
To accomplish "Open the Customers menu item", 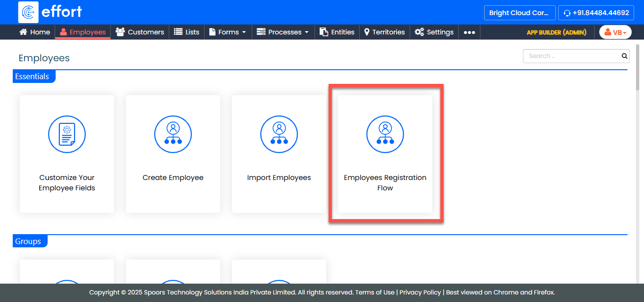I will pos(140,32).
